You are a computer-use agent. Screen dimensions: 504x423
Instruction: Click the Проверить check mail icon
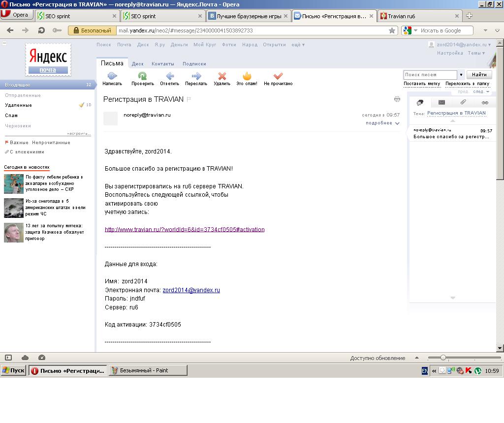click(x=142, y=76)
